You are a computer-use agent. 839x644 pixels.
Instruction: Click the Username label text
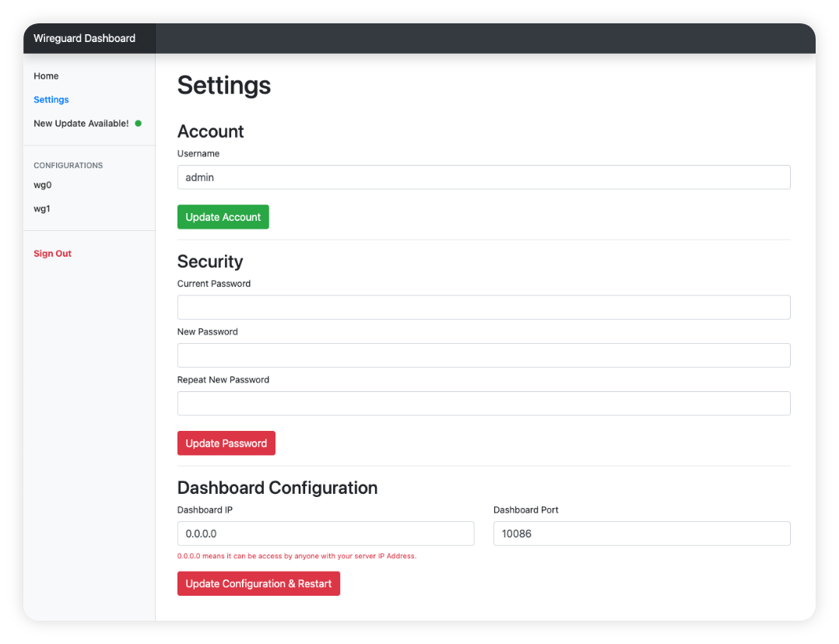pos(198,154)
